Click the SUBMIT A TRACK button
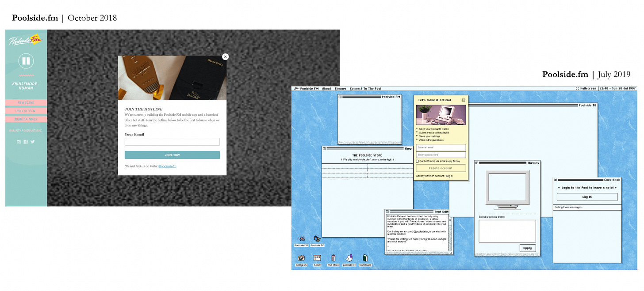The height and width of the screenshot is (291, 644). pyautogui.click(x=26, y=119)
